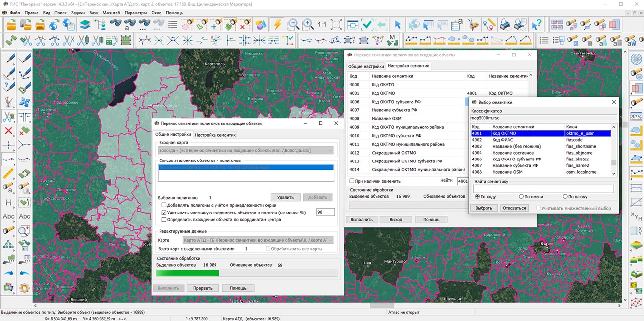The height and width of the screenshot is (321, 644).
Task: Switch to the 'Настройка семантик' tab
Action: click(215, 135)
